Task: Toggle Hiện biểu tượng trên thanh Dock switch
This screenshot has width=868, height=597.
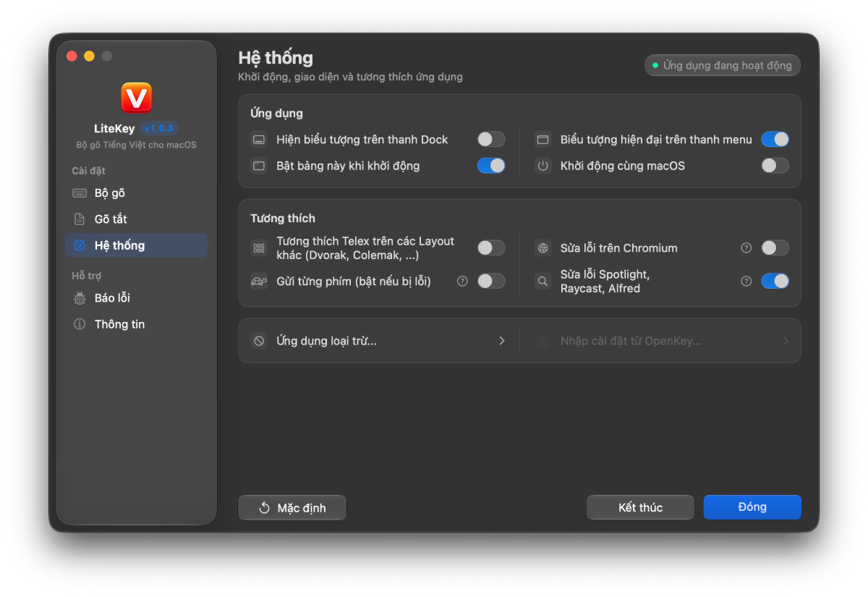Action: 491,140
